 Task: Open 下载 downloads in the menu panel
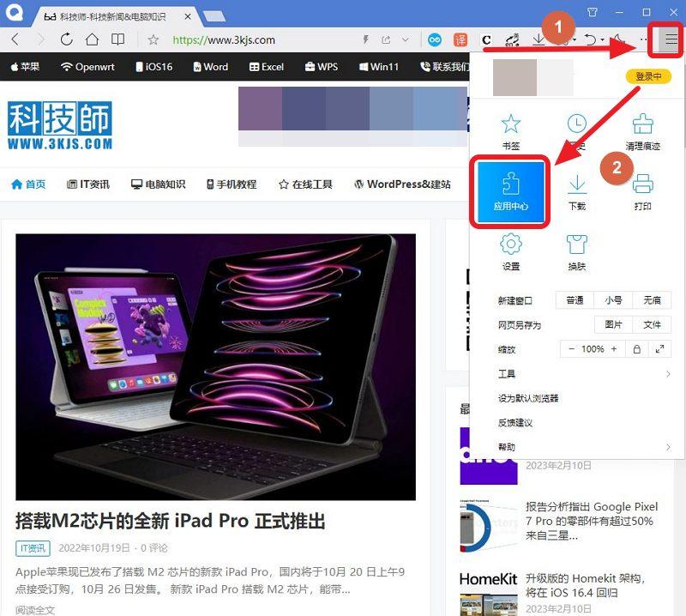[576, 192]
